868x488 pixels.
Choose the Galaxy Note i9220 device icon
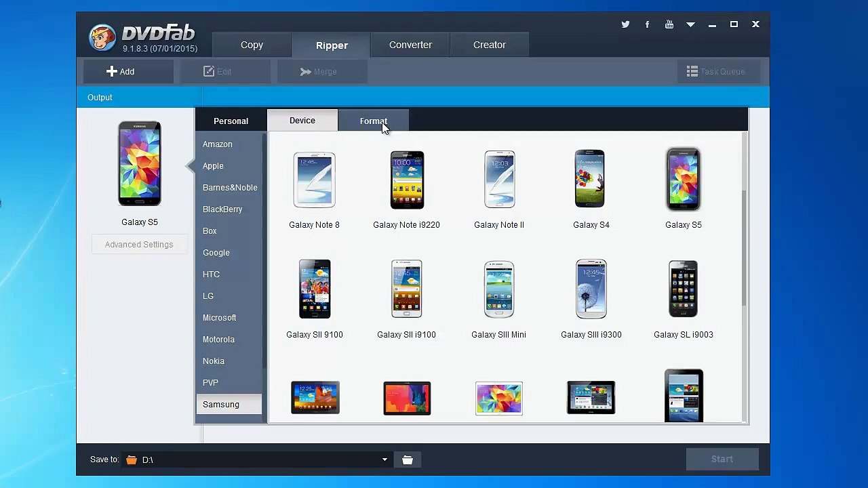407,180
